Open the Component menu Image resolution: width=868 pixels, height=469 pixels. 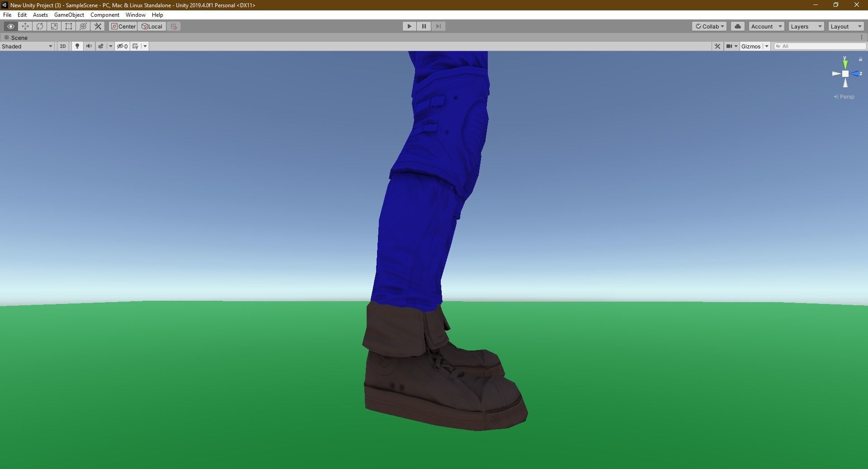(x=105, y=15)
